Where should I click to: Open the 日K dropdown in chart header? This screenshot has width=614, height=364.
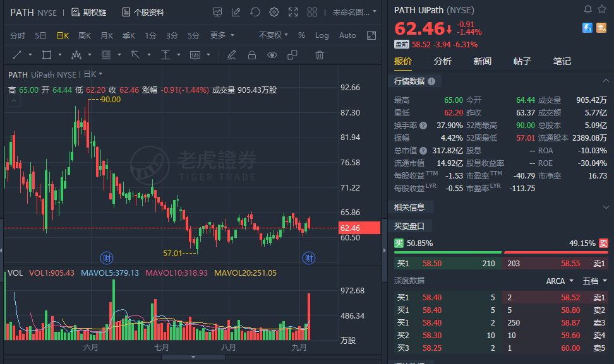pos(93,74)
